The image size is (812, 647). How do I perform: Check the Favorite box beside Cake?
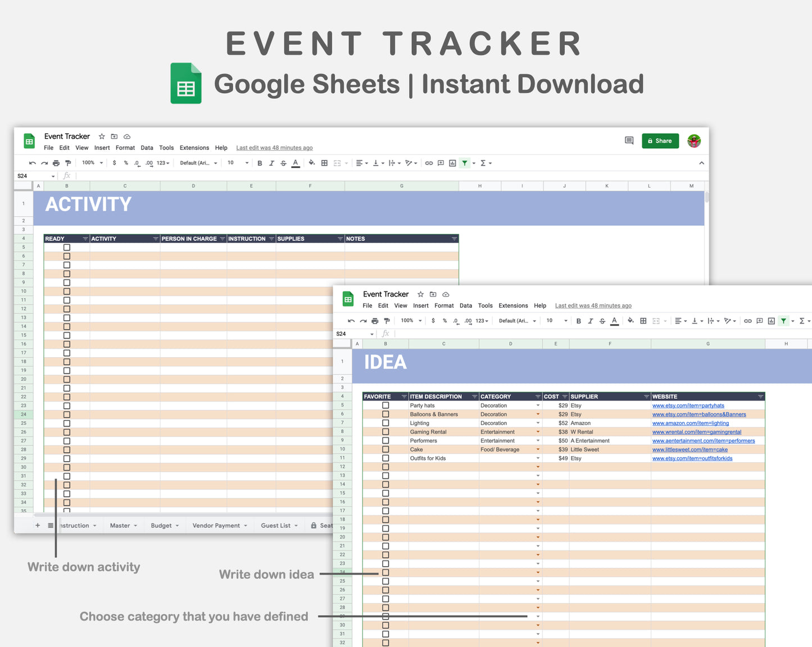(x=385, y=449)
